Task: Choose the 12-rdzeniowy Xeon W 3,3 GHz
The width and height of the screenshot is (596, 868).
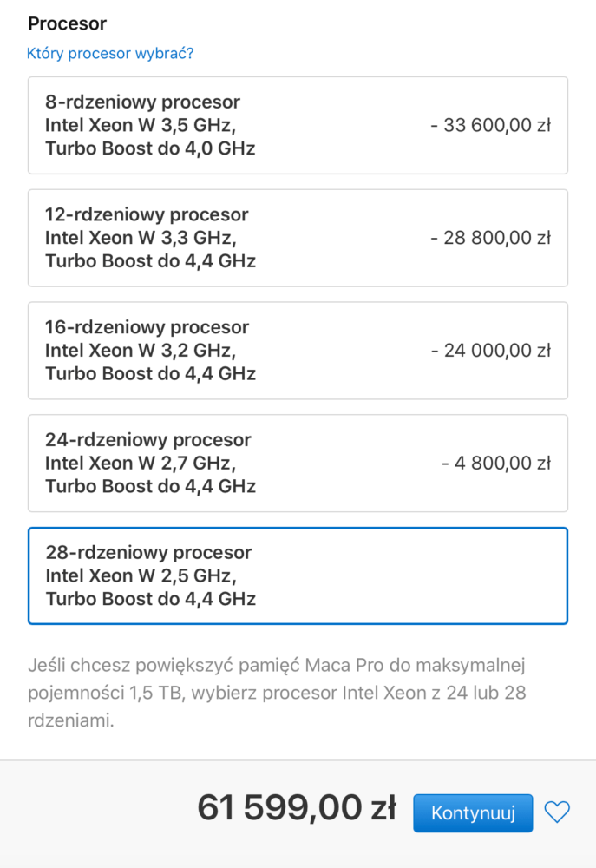Action: [298, 238]
